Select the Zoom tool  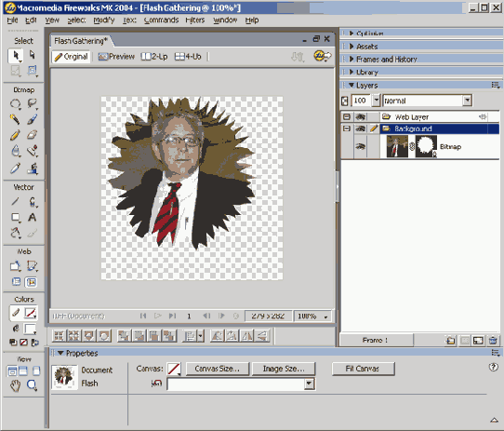[33, 385]
